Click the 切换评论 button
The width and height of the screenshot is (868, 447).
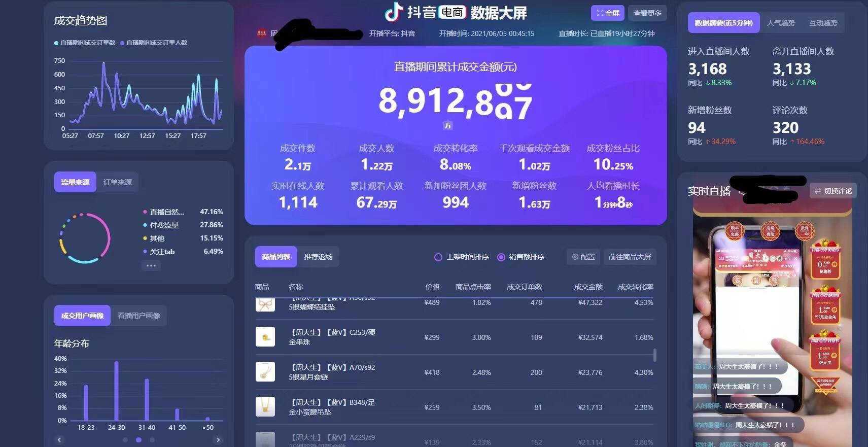(833, 191)
